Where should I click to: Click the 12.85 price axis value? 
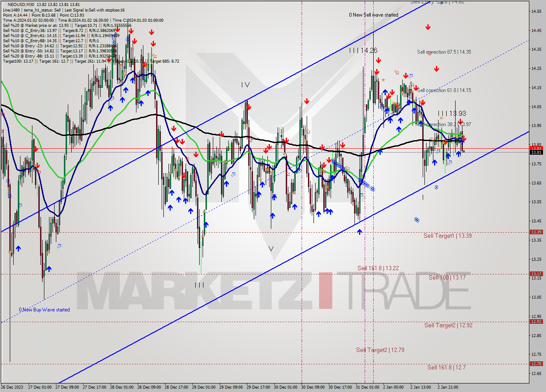point(536,335)
